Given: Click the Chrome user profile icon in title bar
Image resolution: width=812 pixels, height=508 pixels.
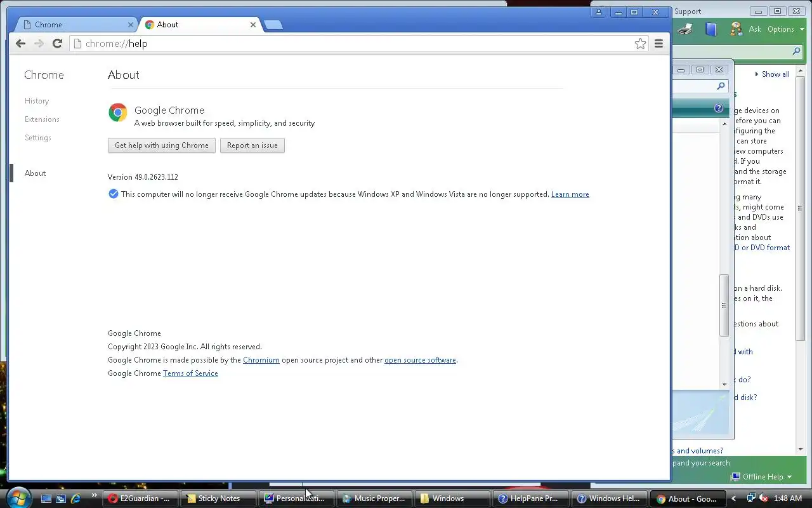Looking at the screenshot, I should coord(598,12).
